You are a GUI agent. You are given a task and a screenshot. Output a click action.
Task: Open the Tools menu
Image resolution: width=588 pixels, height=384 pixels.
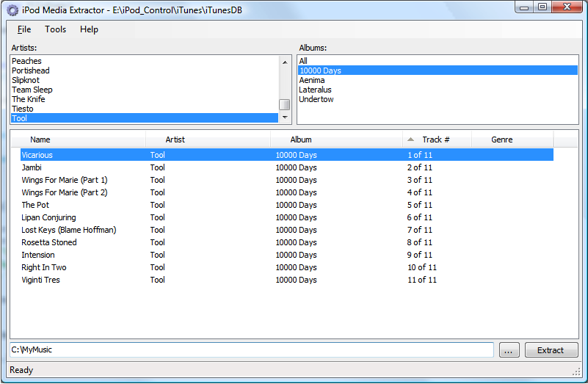tap(55, 29)
